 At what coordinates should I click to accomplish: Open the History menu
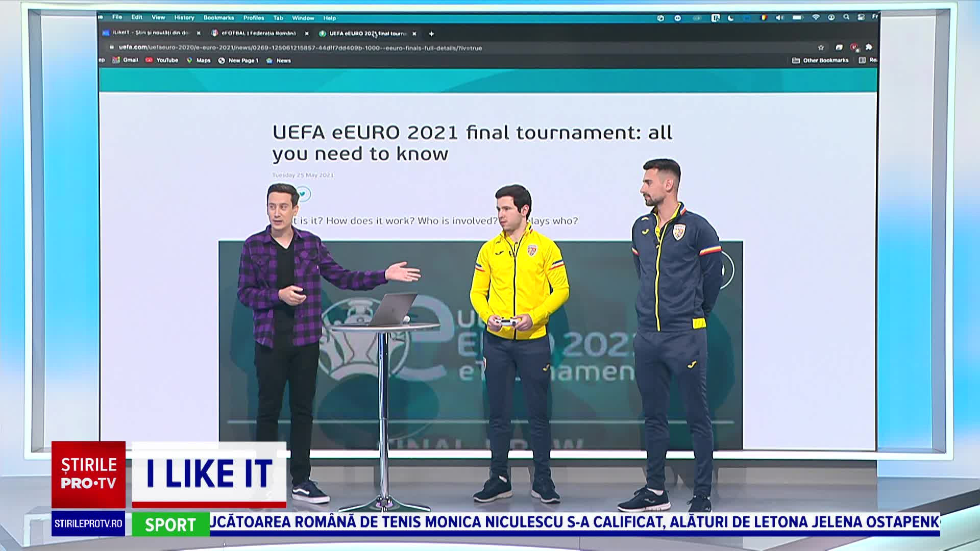click(x=184, y=18)
